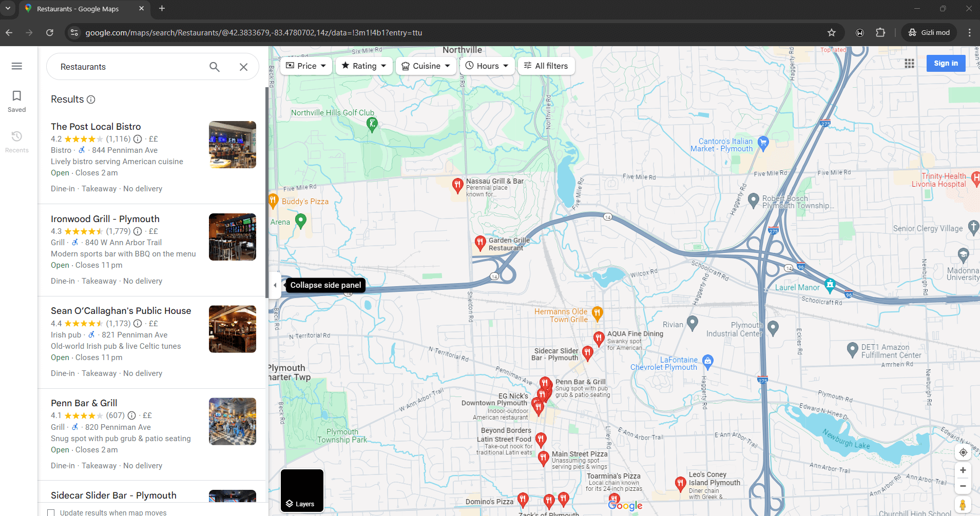Select the Beyond Borders Latin Street Food pin
Screen dimensions: 980x516
point(541,440)
